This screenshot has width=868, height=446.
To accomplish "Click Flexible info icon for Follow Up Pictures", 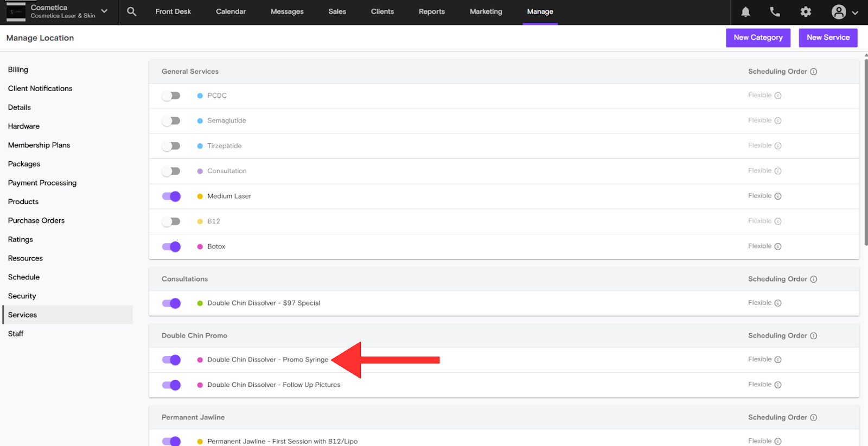I will coord(778,385).
